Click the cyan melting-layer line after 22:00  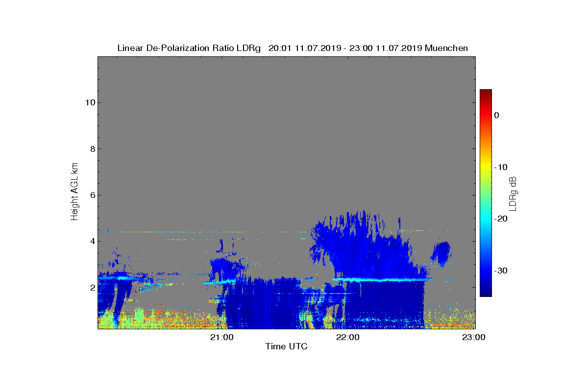click(x=382, y=280)
